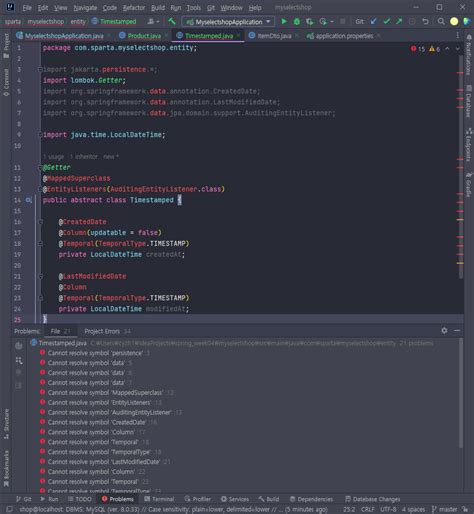Viewport: 474px width, 514px height.
Task: Open the MyselectshopApplication run configuration dropdown
Action: pyautogui.click(x=228, y=22)
